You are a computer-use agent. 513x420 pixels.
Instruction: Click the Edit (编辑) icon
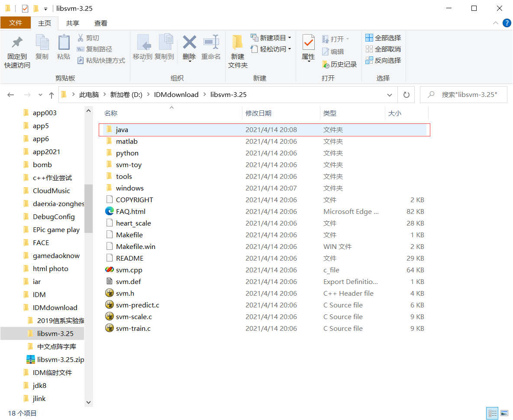(x=326, y=52)
